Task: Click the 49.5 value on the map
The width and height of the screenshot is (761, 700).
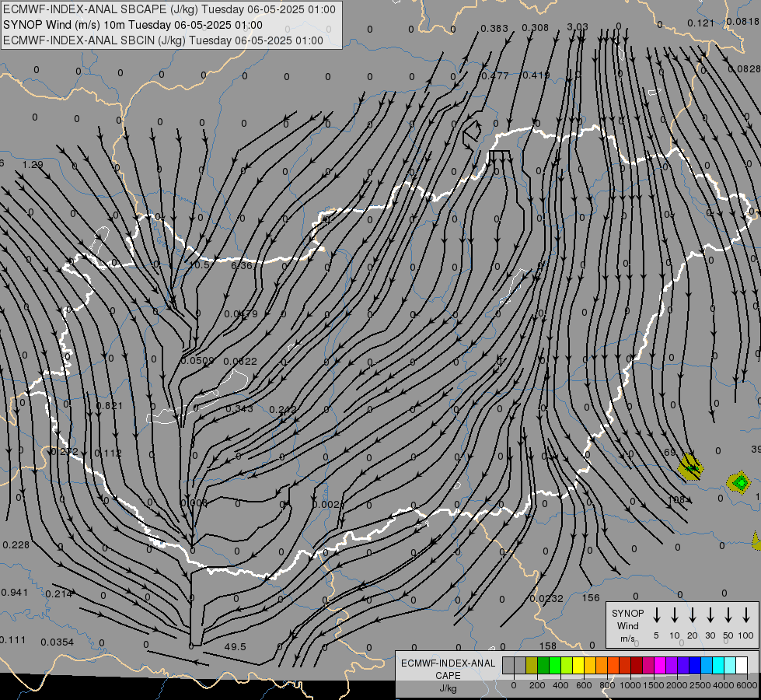Action: (236, 647)
